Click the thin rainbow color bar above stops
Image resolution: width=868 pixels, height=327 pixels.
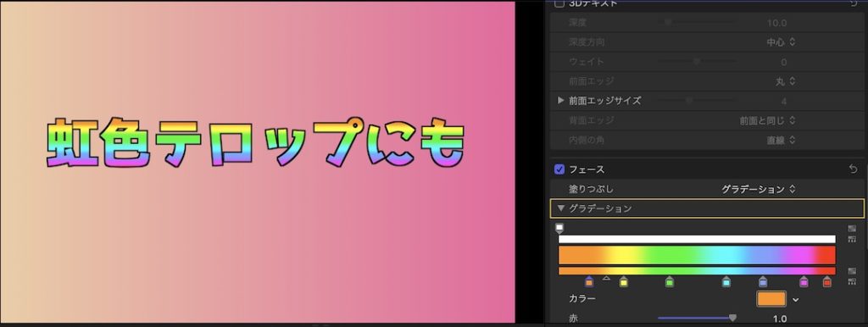click(x=697, y=271)
